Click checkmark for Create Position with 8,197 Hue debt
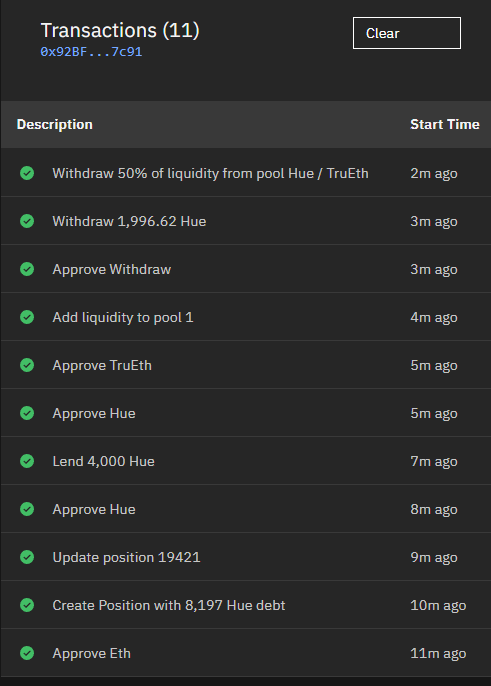The height and width of the screenshot is (686, 491). pyautogui.click(x=27, y=605)
